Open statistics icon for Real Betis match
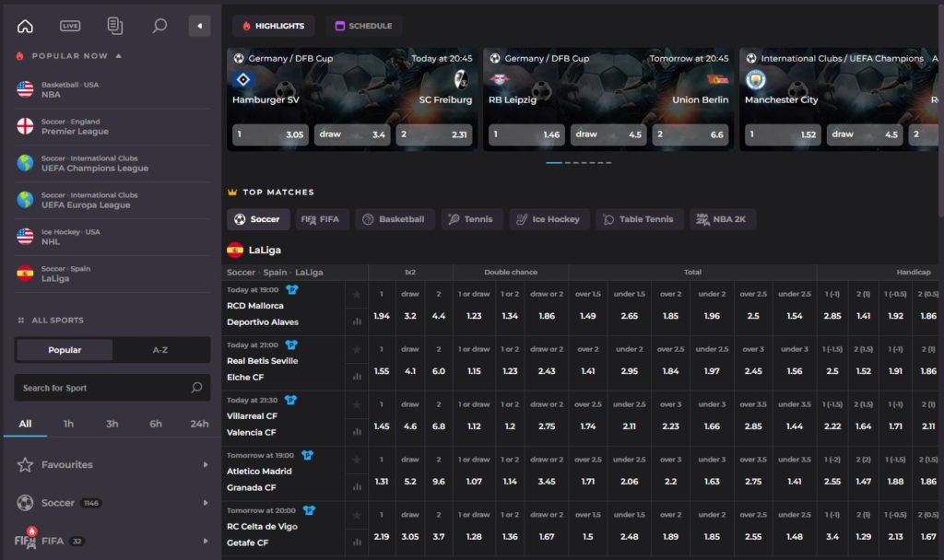Viewport: 944px width, 560px height. pyautogui.click(x=357, y=377)
